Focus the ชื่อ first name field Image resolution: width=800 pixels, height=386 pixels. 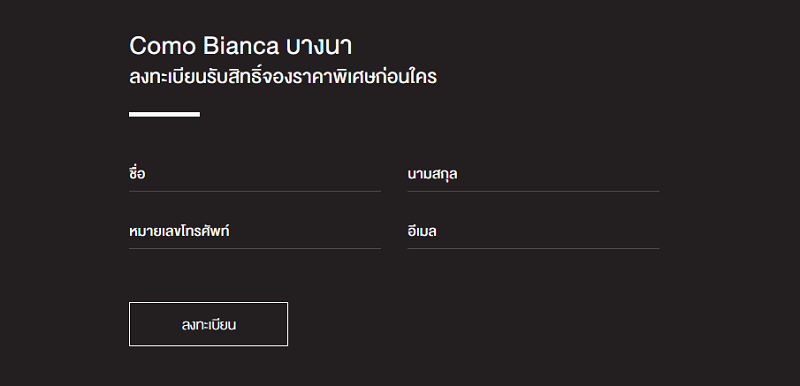pos(255,174)
